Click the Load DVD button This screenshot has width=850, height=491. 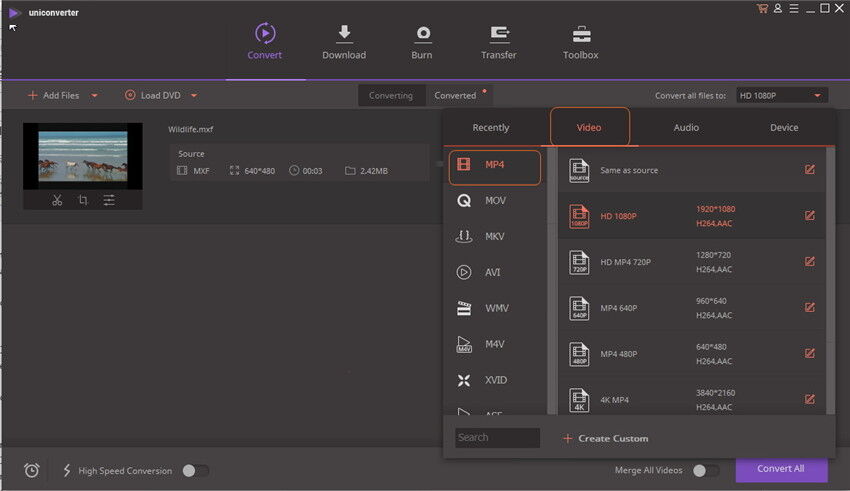pyautogui.click(x=153, y=96)
